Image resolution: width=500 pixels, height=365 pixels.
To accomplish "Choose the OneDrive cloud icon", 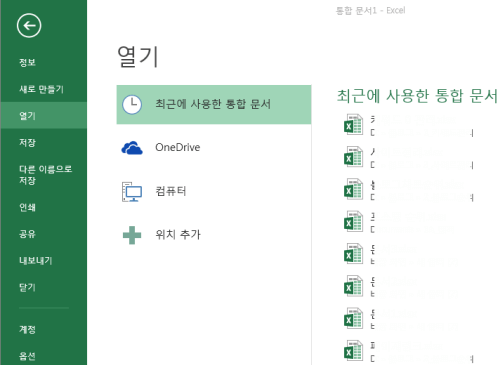I will point(132,148).
